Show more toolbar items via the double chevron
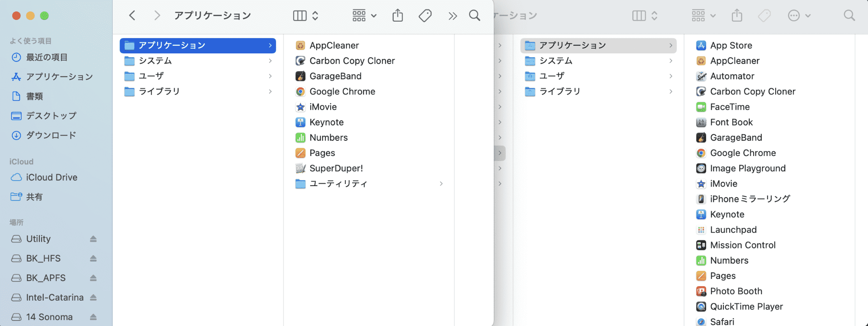Screen dimensions: 868x326 tap(453, 16)
